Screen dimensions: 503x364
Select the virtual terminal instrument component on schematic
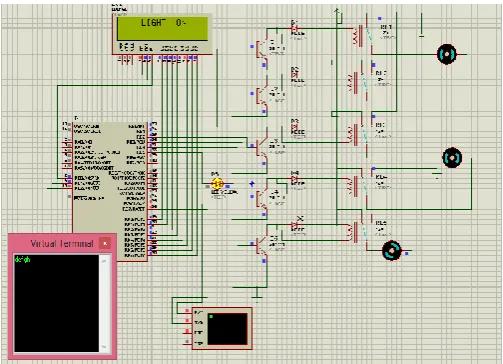point(222,328)
